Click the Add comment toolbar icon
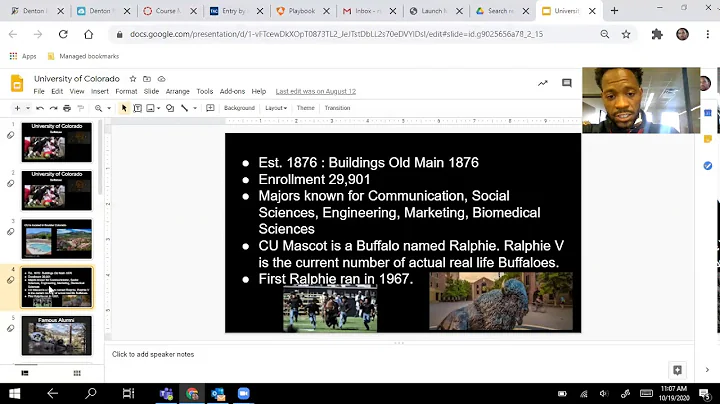Image resolution: width=720 pixels, height=404 pixels. coord(210,108)
